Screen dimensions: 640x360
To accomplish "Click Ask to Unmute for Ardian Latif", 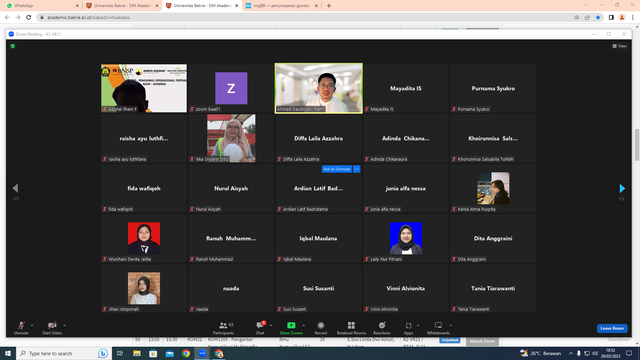I will [337, 169].
